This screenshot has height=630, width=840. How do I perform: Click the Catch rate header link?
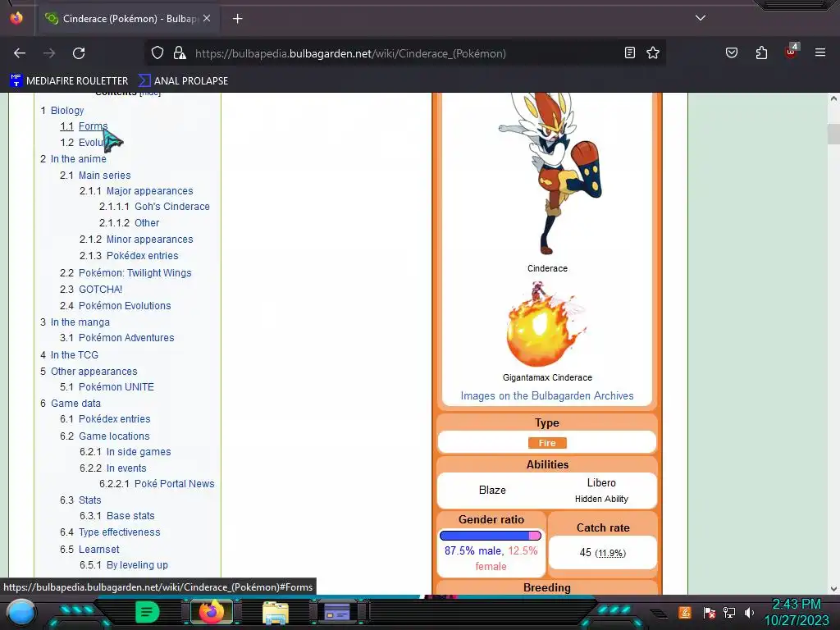pyautogui.click(x=603, y=527)
